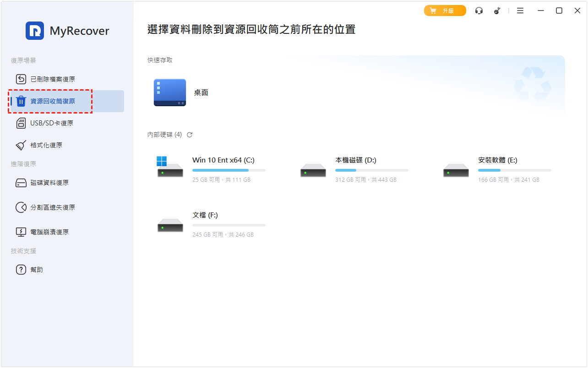Click the 電腦崩潰復原 monitor icon

pos(21,232)
